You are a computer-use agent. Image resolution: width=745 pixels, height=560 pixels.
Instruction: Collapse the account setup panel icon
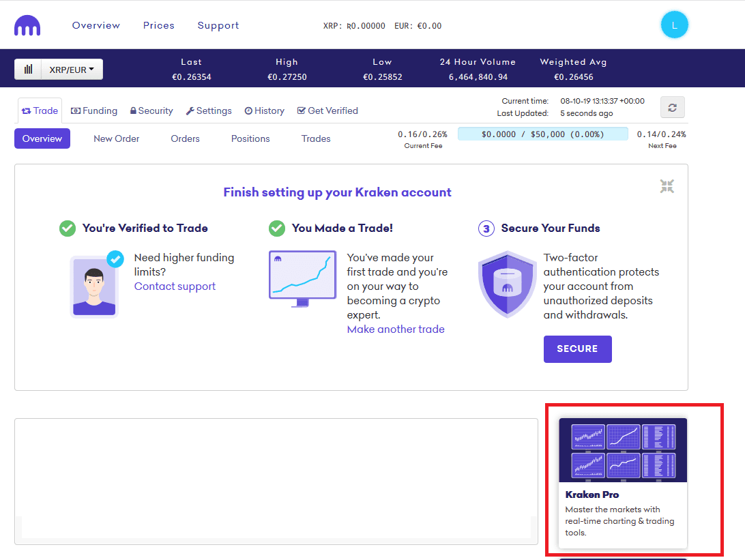(x=667, y=186)
